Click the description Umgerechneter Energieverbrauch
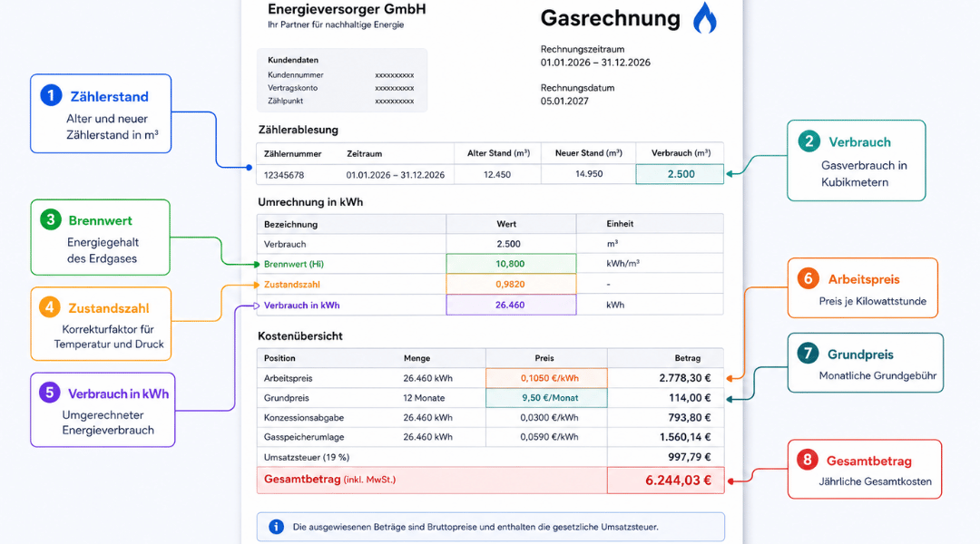This screenshot has height=544, width=980. coord(107,423)
